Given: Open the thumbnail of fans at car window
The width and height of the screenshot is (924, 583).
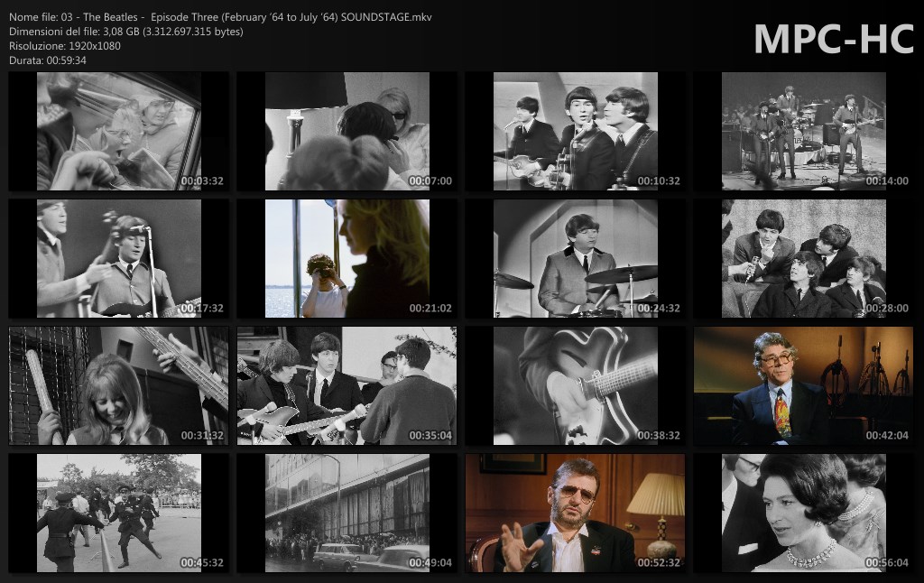Looking at the screenshot, I should [118, 131].
